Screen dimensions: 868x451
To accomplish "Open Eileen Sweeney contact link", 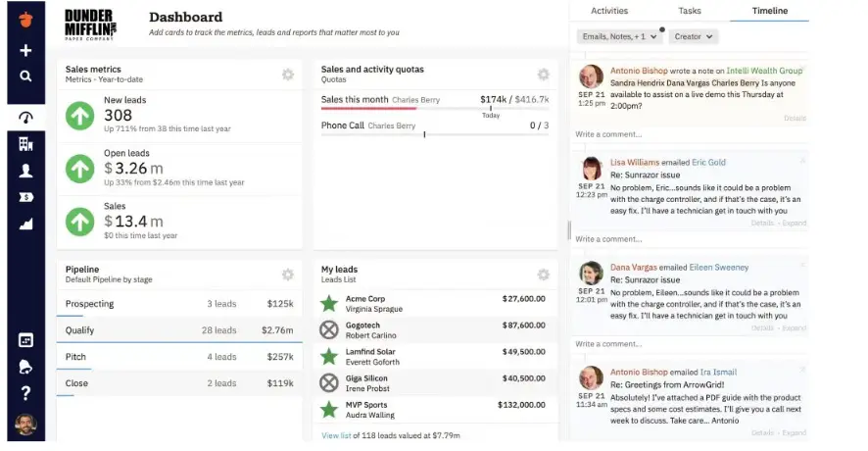I will 718,267.
